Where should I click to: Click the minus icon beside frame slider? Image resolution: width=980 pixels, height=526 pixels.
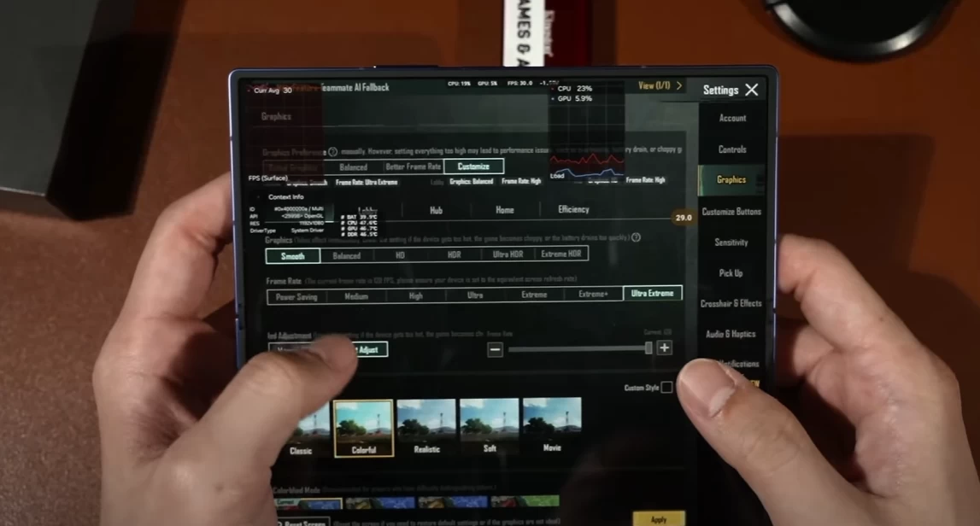495,348
